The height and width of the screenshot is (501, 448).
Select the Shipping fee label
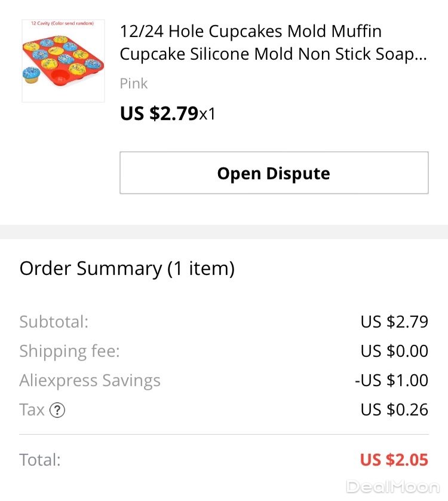point(69,351)
